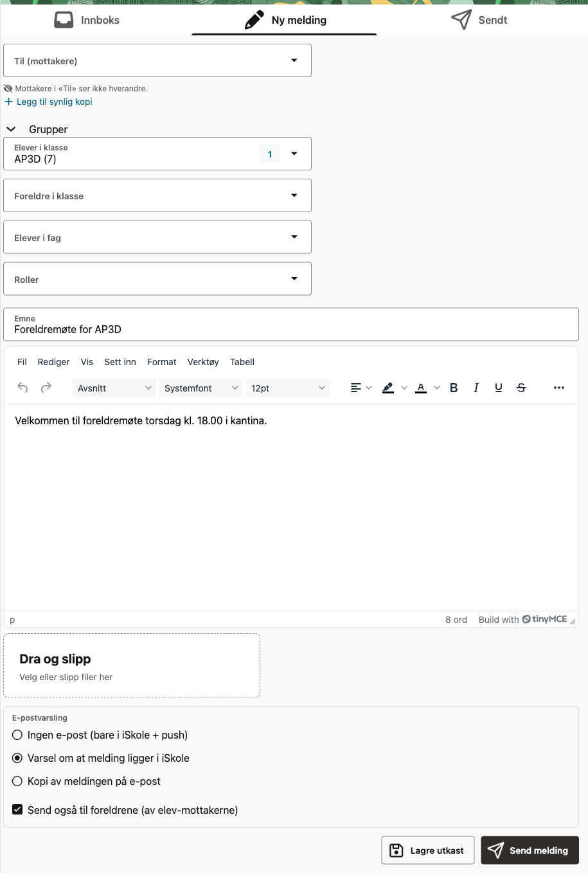Open the Sett inn menu
The height and width of the screenshot is (873, 588).
(x=120, y=362)
